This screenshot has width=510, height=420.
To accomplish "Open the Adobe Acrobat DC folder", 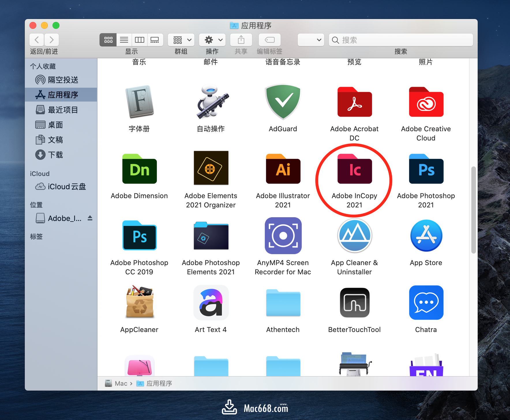I will (355, 102).
